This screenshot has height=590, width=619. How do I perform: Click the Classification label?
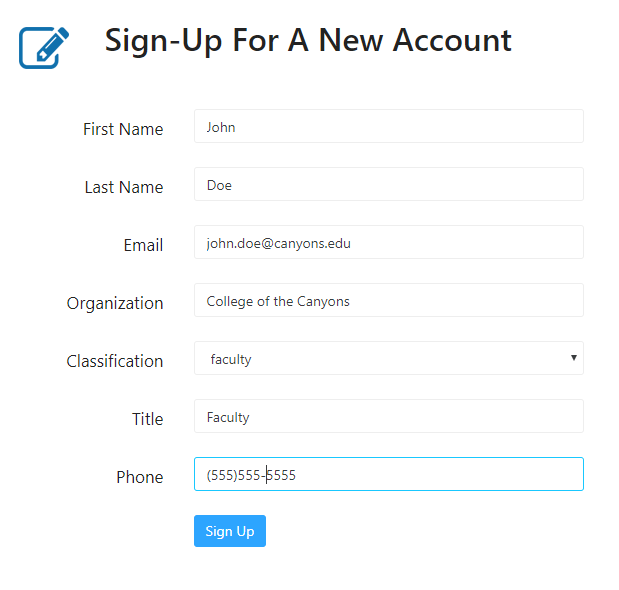tap(115, 361)
